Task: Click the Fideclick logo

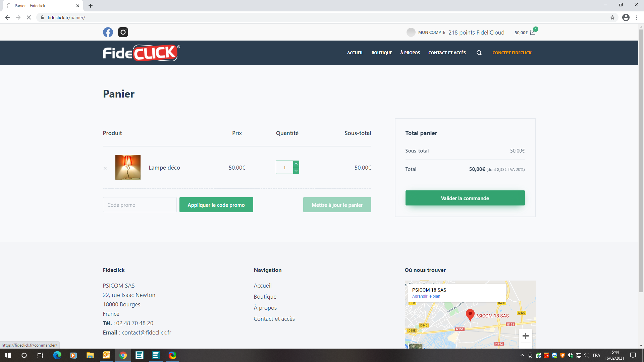Action: point(141,53)
